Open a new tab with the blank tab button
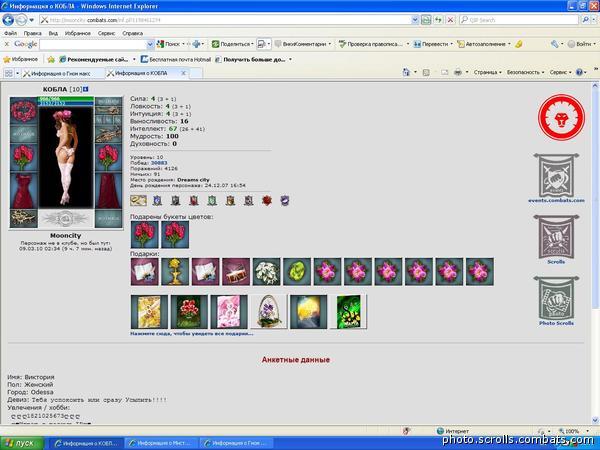Image resolution: width=600 pixels, height=450 pixels. click(196, 73)
